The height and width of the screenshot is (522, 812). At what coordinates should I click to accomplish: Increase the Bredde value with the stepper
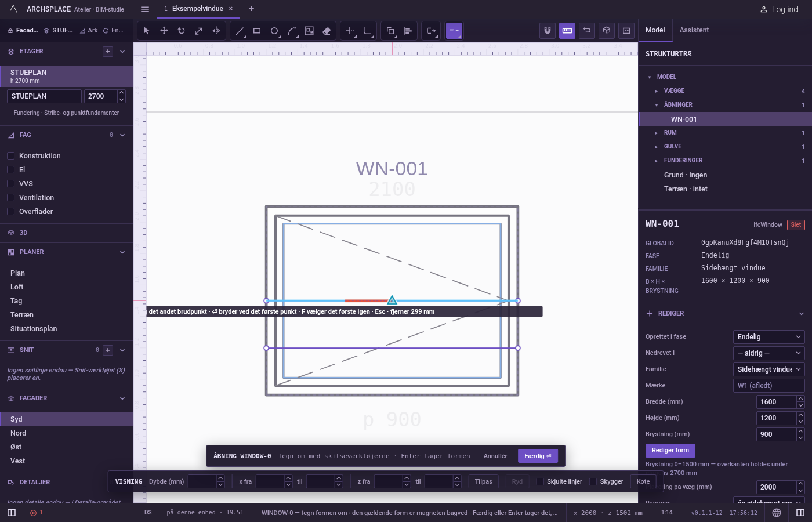tap(801, 398)
